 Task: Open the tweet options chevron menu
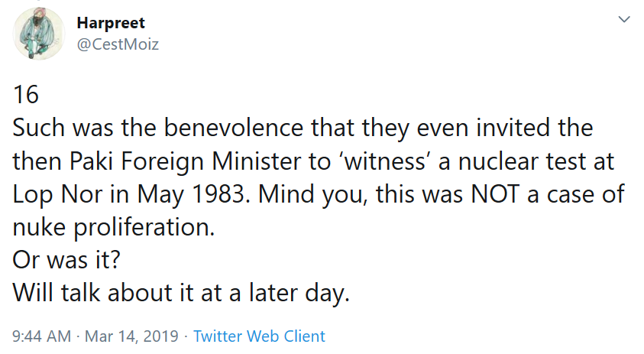[624, 19]
